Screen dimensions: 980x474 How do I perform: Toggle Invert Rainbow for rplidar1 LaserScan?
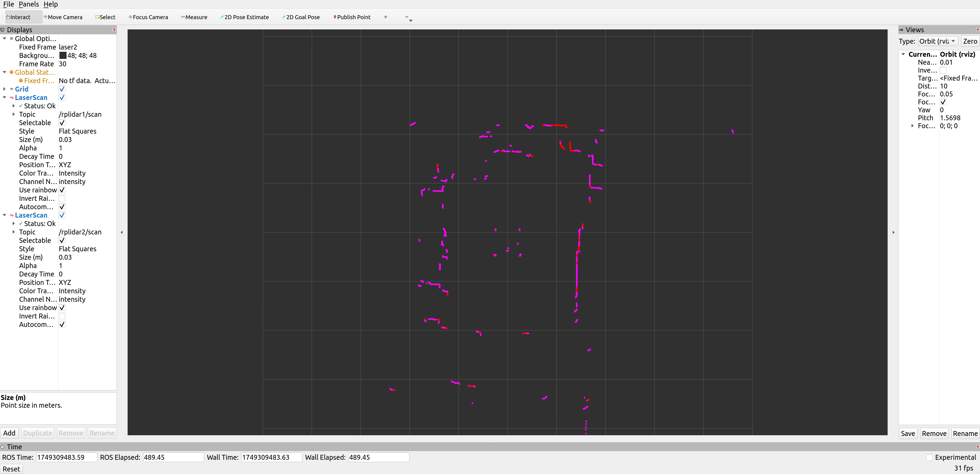(62, 198)
